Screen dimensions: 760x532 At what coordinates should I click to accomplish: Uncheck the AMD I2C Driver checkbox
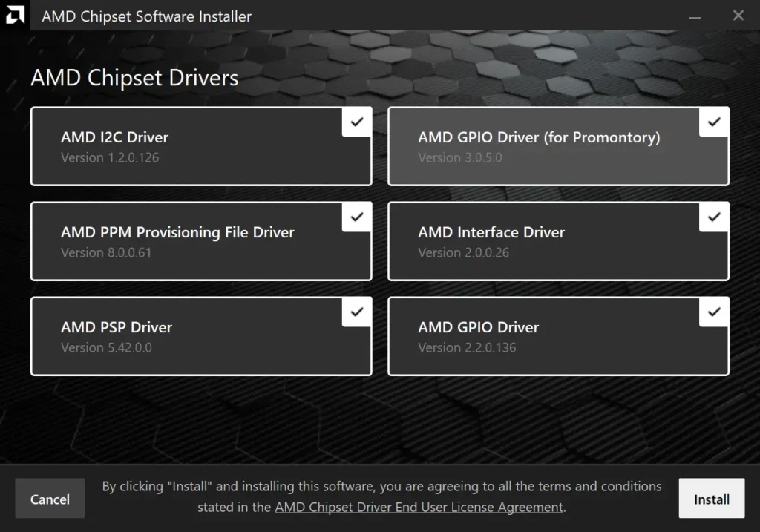[x=357, y=122]
